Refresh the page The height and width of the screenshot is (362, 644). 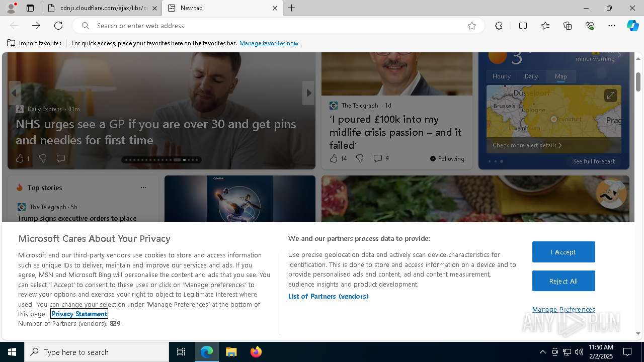tap(58, 26)
